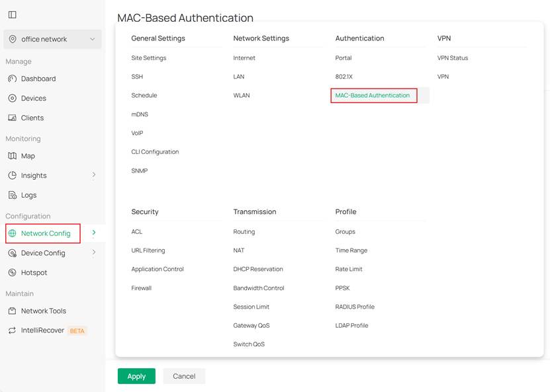Open the Map monitoring view

(28, 155)
